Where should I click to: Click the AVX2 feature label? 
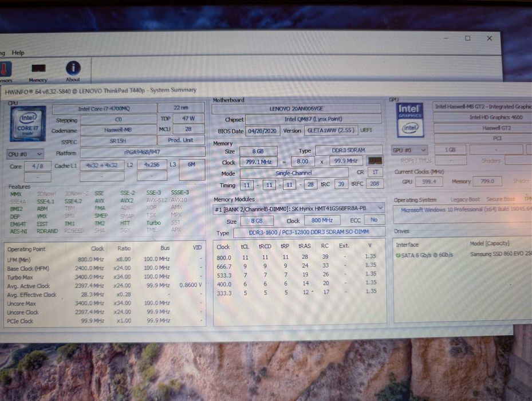(x=127, y=200)
